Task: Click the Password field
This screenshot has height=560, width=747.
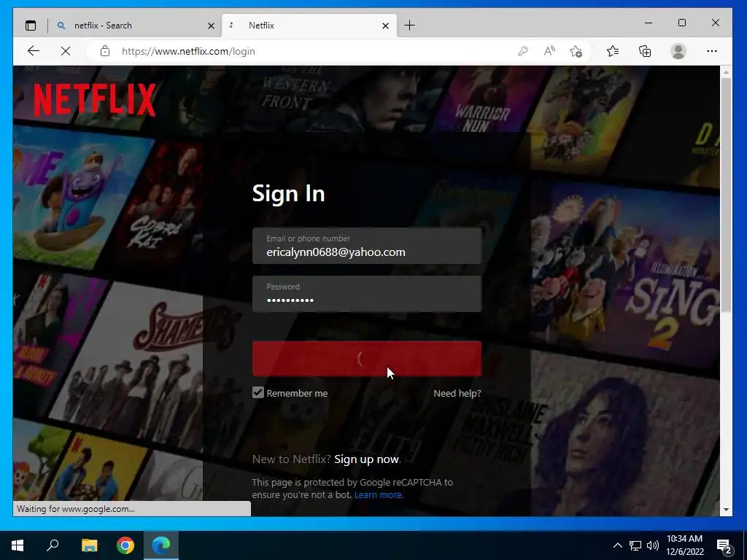Action: click(x=367, y=294)
